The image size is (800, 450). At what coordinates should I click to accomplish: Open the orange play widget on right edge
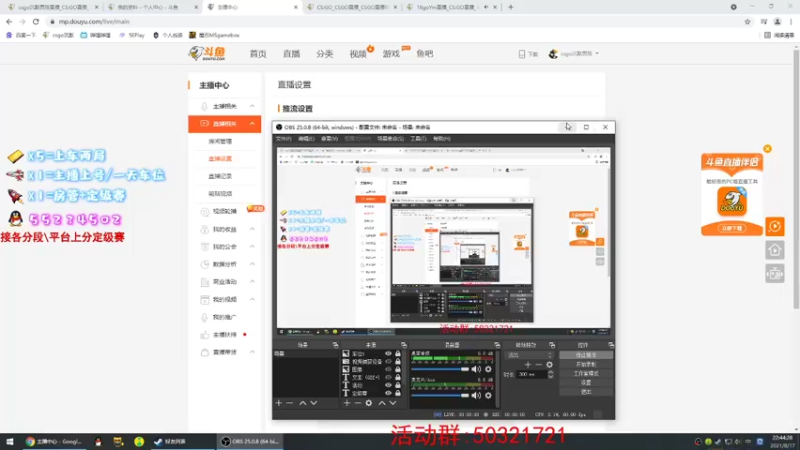coord(774,226)
